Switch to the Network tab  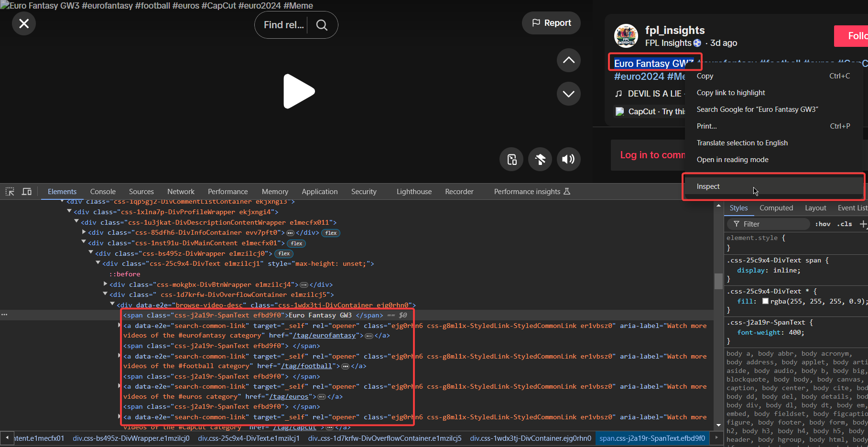coord(181,191)
